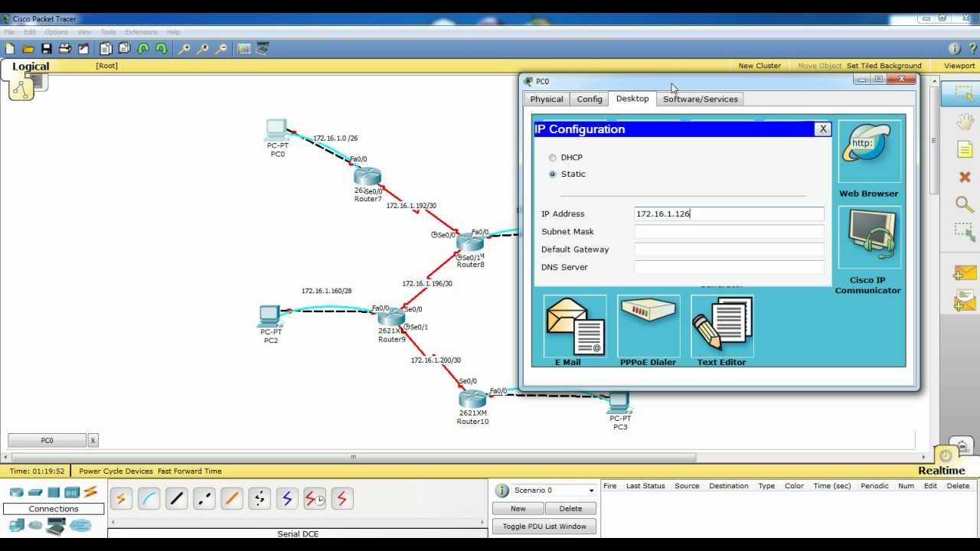This screenshot has width=980, height=551.
Task: Choose the blue Coaxial cable
Action: point(287,499)
